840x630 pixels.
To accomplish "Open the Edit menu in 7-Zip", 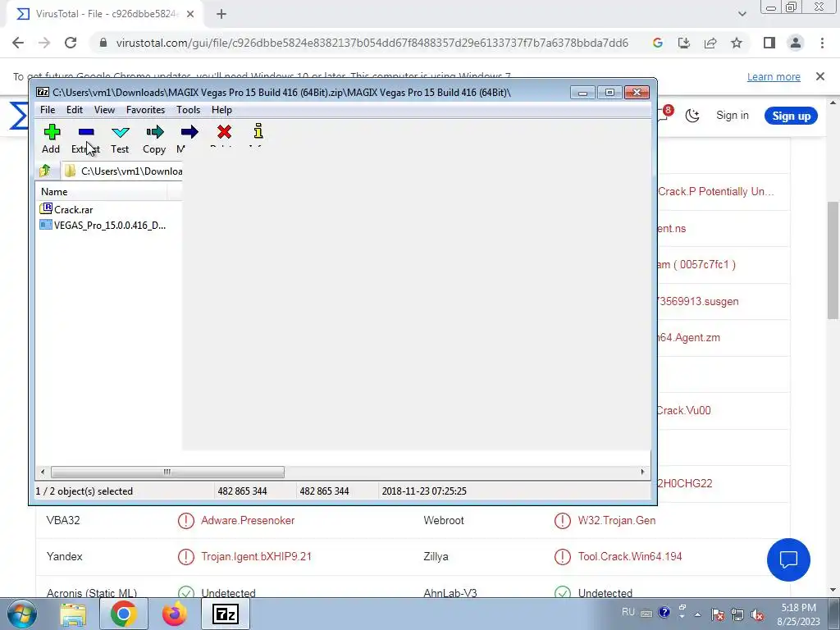I will 75,110.
